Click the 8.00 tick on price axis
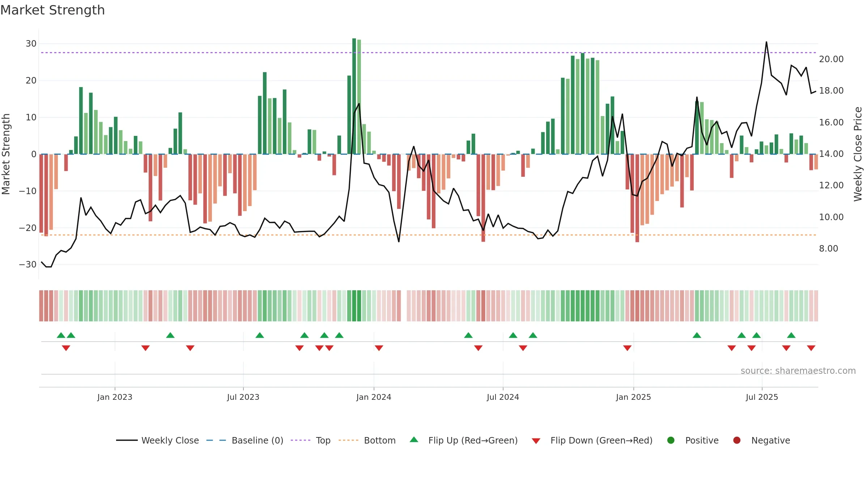Image resolution: width=868 pixels, height=488 pixels. pyautogui.click(x=828, y=249)
